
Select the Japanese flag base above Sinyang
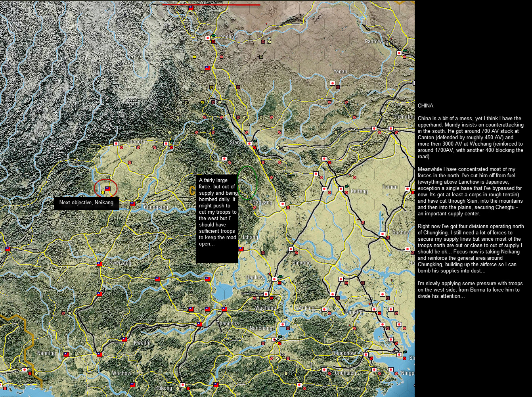pyautogui.click(x=291, y=249)
